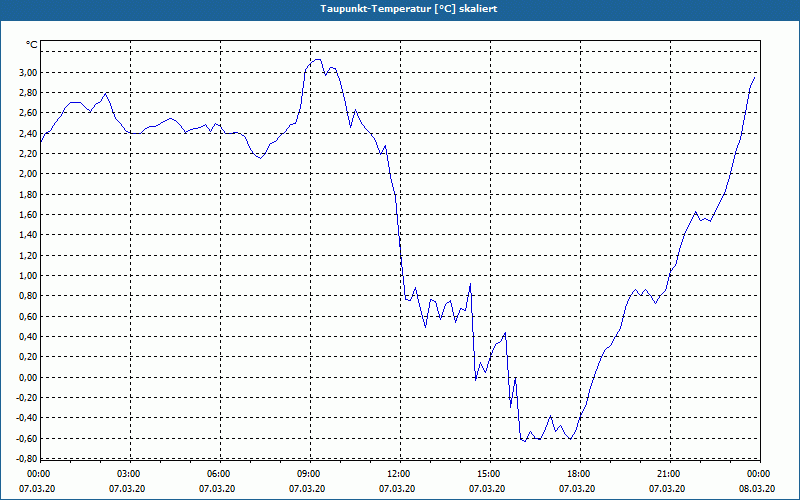Click the chart title 'Taupunkt-Temperatur [°C] skaliert'
Screen dimensions: 800x500
409,9
